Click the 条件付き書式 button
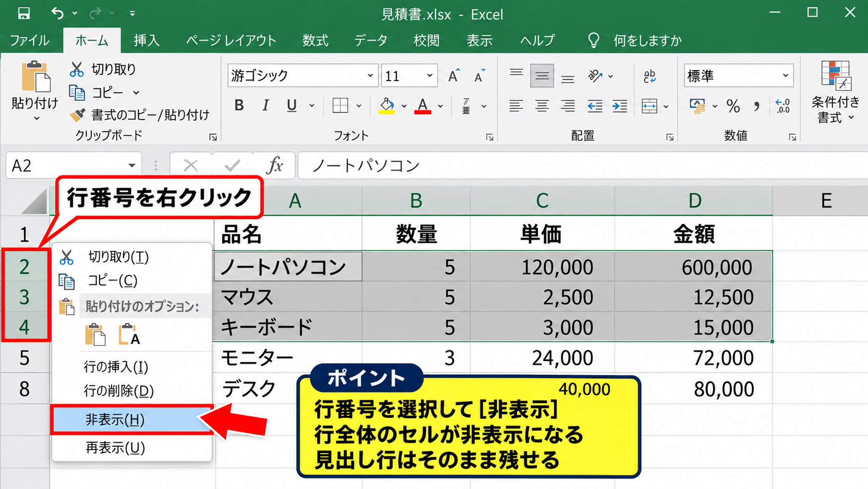Screen dimensions: 868x489 [x=835, y=92]
